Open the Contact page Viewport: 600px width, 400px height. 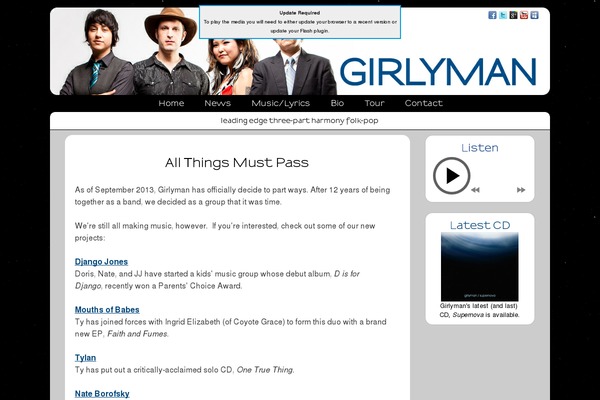click(424, 103)
